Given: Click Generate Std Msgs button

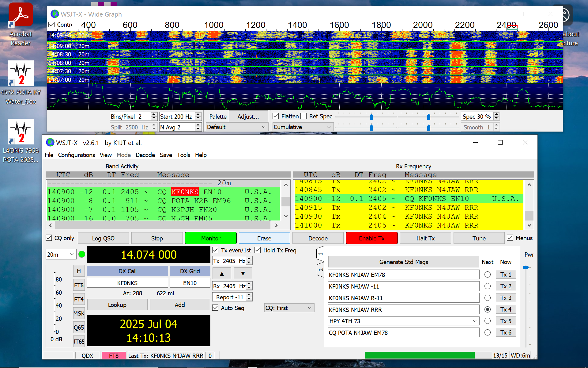Looking at the screenshot, I should 404,262.
